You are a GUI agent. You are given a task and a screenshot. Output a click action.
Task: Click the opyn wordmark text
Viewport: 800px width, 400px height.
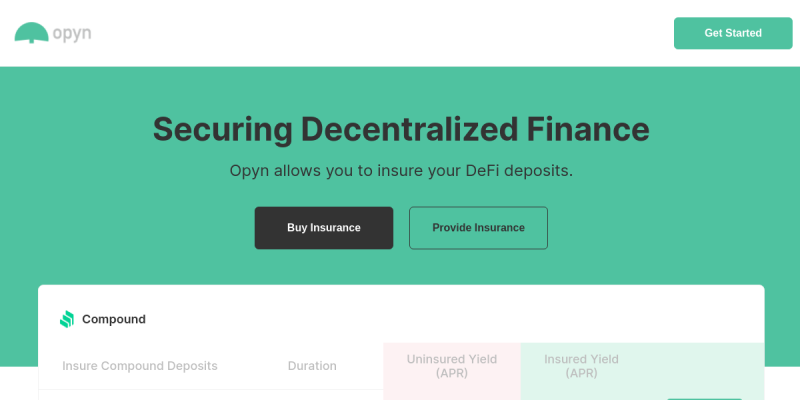(72, 33)
